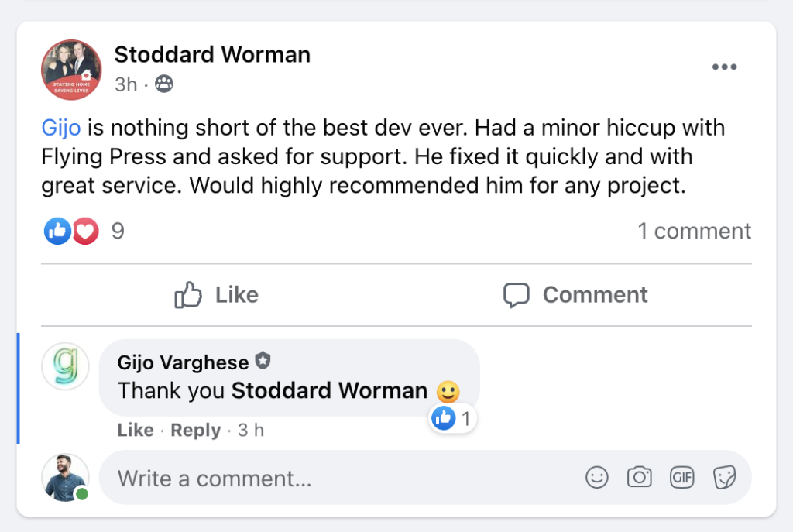Viewport: 793px width, 532px height.
Task: Click the group audience icon beside 3h
Action: click(164, 84)
